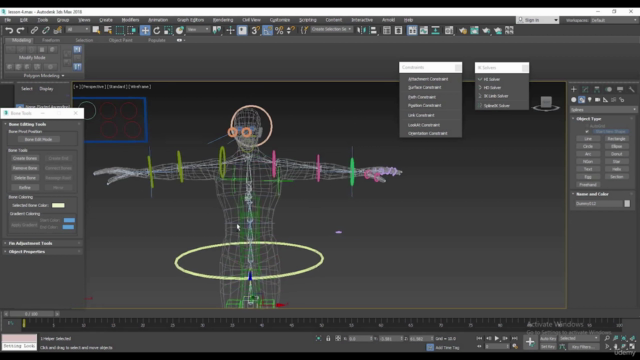Open the reference coordinate View dropdown
The height and width of the screenshot is (360, 640).
198,29
